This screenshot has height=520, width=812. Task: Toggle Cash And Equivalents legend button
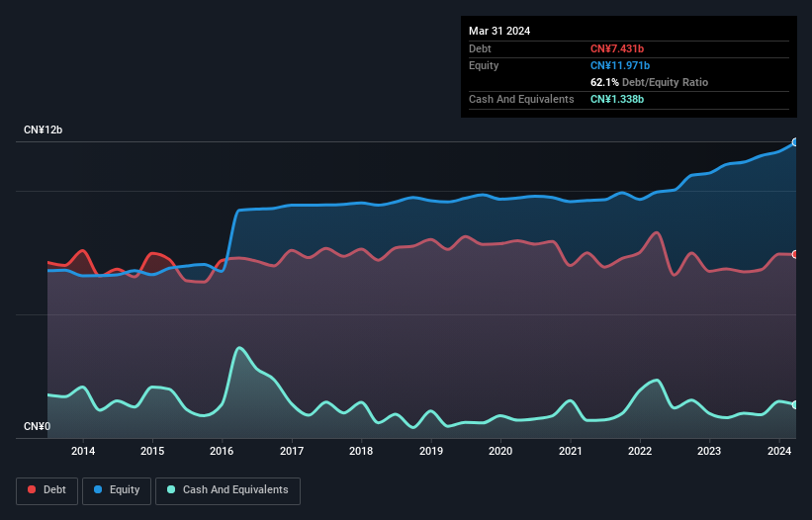pos(227,490)
